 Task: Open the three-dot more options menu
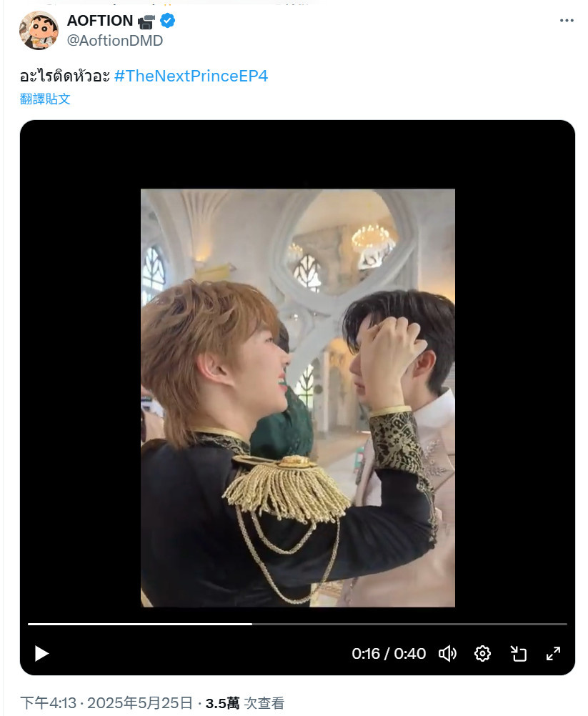(x=567, y=21)
